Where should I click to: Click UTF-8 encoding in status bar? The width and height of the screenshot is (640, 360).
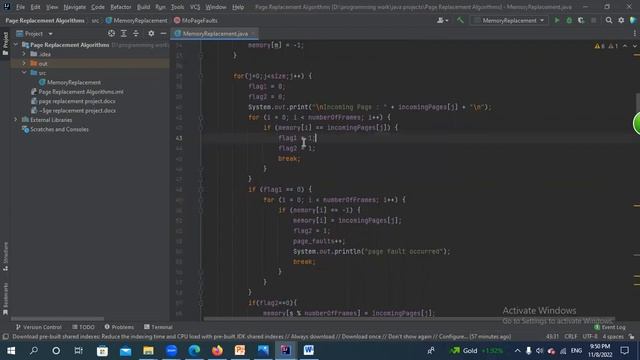[x=590, y=337]
